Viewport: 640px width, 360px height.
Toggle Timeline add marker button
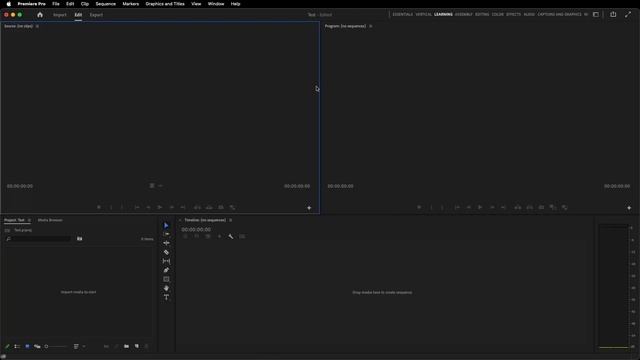click(x=219, y=236)
